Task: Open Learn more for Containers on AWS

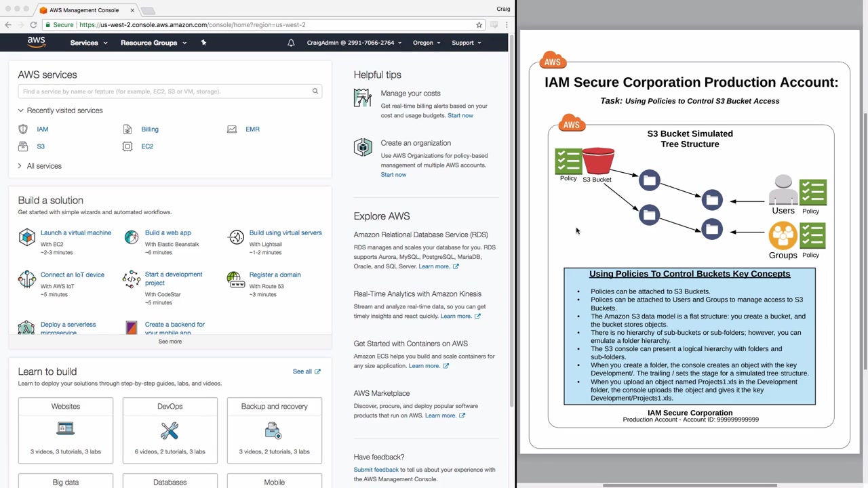Action: point(429,366)
